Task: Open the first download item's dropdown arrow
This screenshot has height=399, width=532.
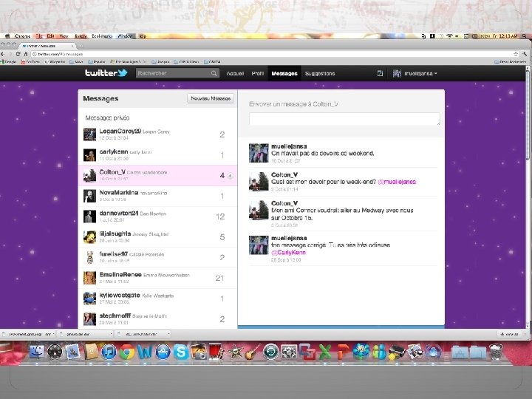Action: point(53,334)
